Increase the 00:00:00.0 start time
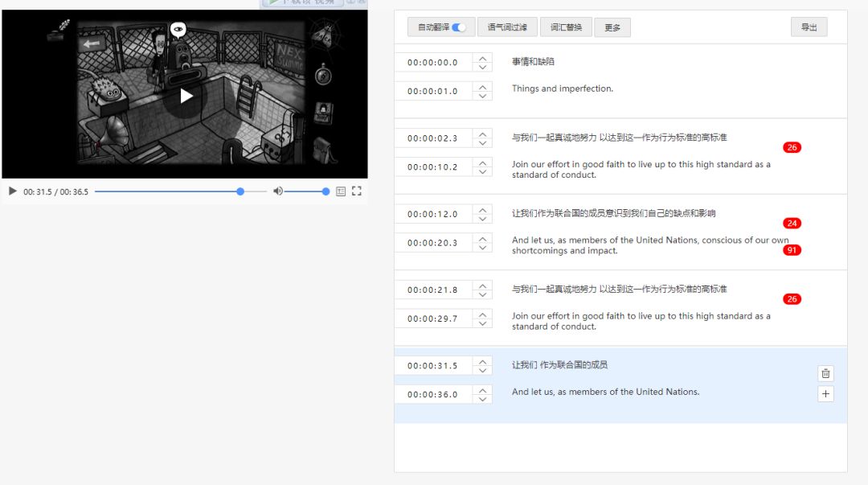This screenshot has width=868, height=485. [483, 58]
